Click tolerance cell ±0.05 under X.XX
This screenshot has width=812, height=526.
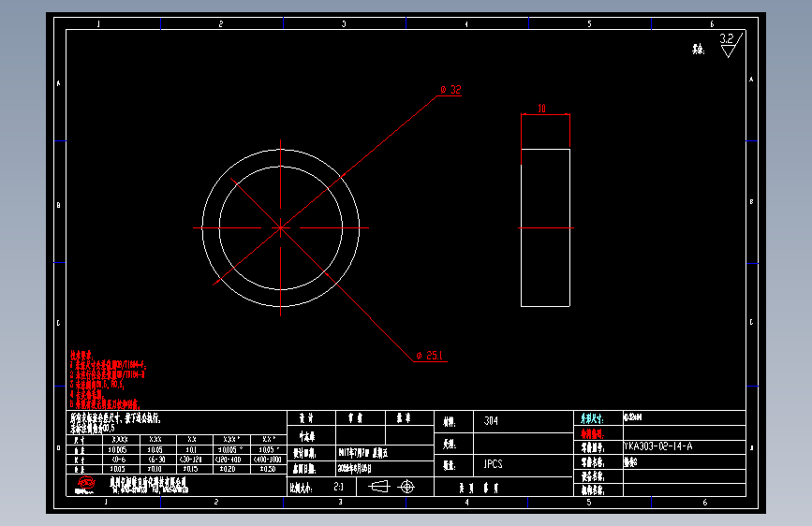[x=155, y=450]
